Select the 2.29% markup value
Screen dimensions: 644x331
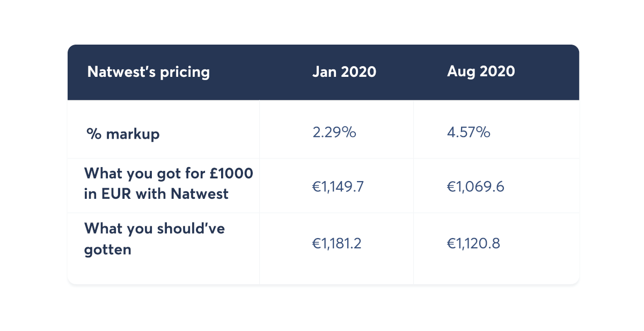pos(334,132)
